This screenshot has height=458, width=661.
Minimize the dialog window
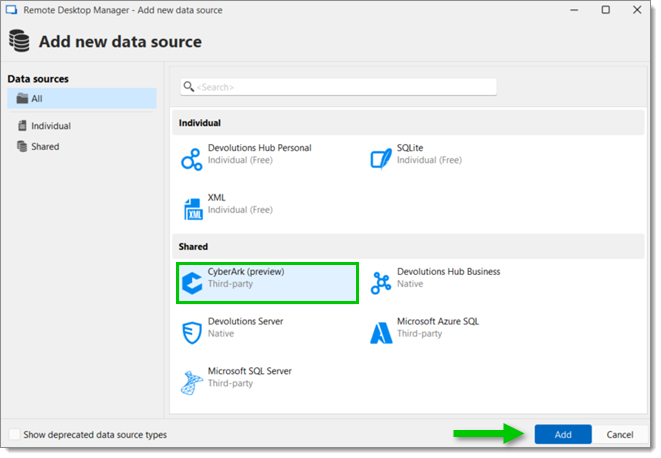click(574, 10)
